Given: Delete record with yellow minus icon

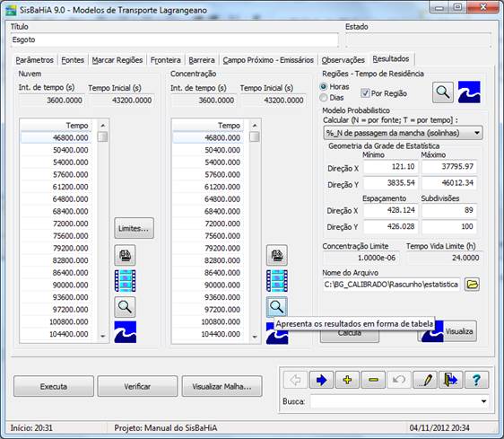Looking at the screenshot, I should coord(373,380).
